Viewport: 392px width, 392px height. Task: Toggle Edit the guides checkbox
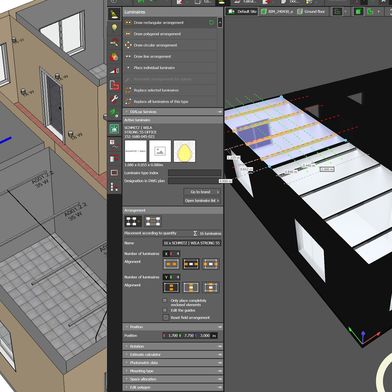point(165,310)
